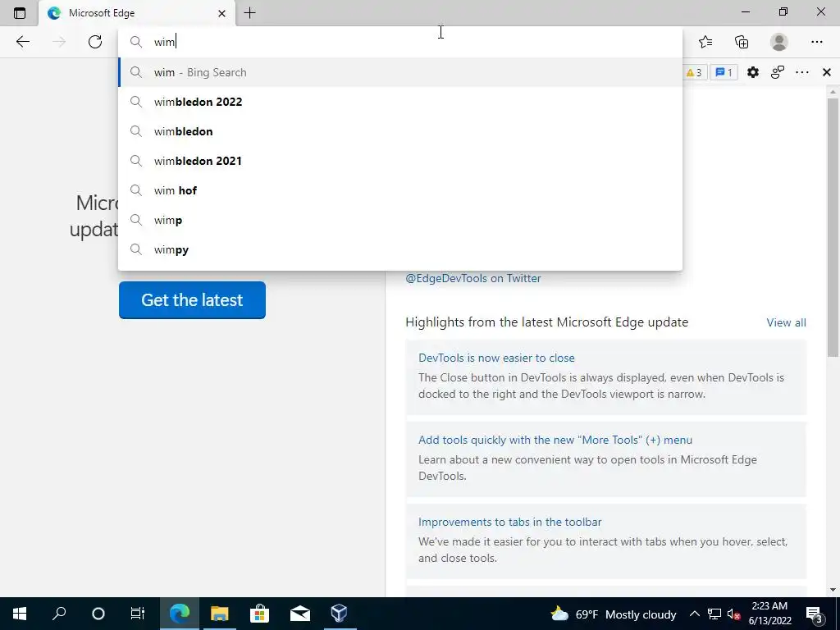Open Task View on taskbar
The height and width of the screenshot is (630, 840).
pos(138,614)
